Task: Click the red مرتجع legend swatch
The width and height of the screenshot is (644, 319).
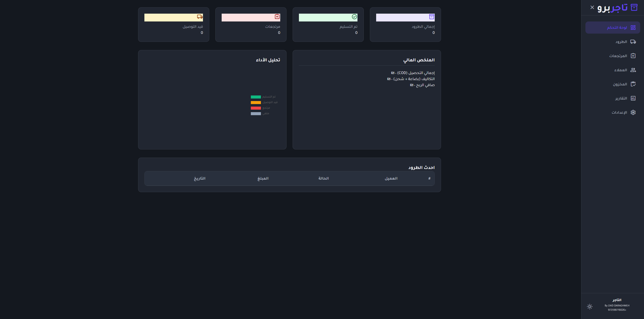Action: pos(256,108)
